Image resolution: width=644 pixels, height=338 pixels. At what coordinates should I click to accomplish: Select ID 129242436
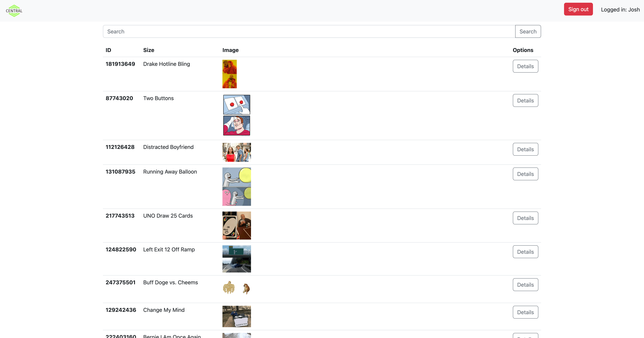(121, 310)
